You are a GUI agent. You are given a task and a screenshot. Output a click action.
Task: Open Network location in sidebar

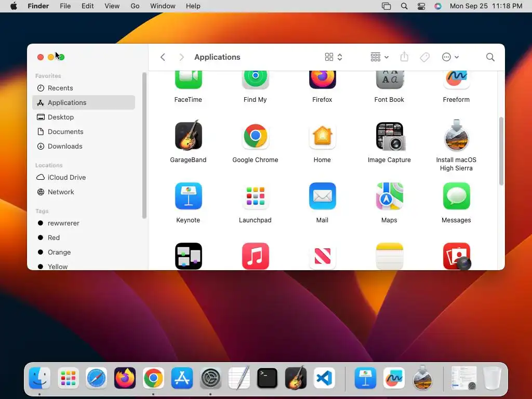84,192
